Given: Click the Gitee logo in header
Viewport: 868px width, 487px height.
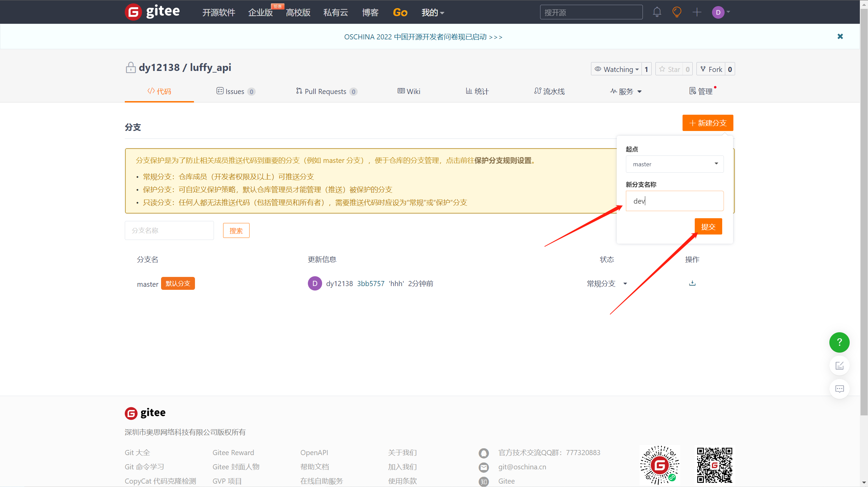Looking at the screenshot, I should point(153,12).
